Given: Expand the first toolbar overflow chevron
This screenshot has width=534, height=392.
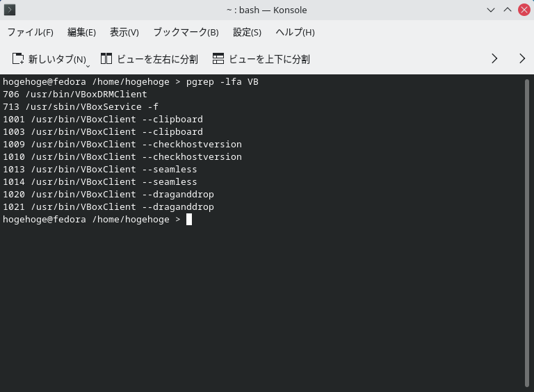Looking at the screenshot, I should (x=494, y=58).
